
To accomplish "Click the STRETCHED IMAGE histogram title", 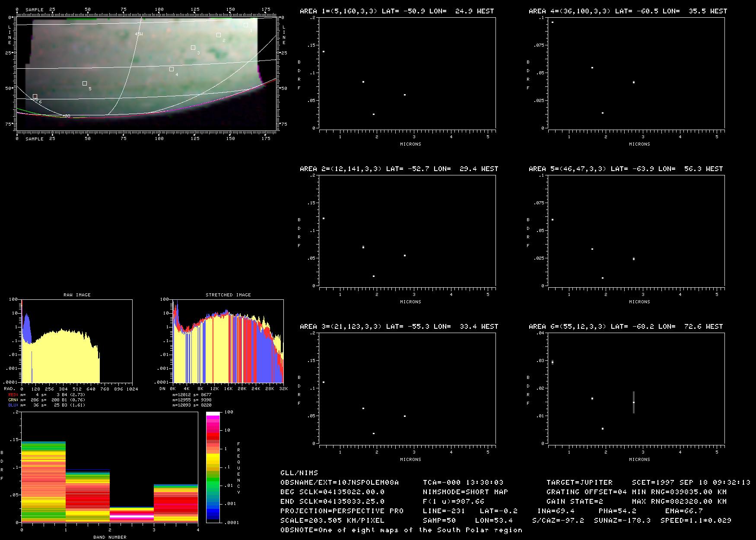I will click(x=228, y=295).
